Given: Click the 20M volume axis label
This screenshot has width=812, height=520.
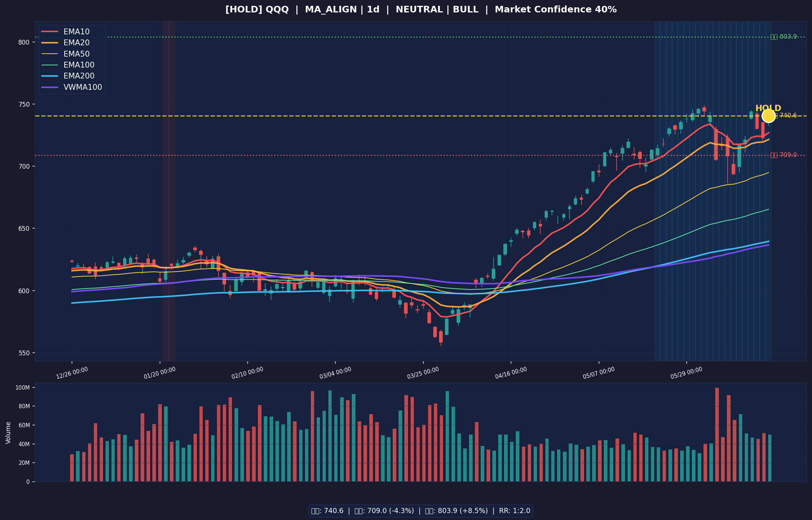Looking at the screenshot, I should point(24,463).
